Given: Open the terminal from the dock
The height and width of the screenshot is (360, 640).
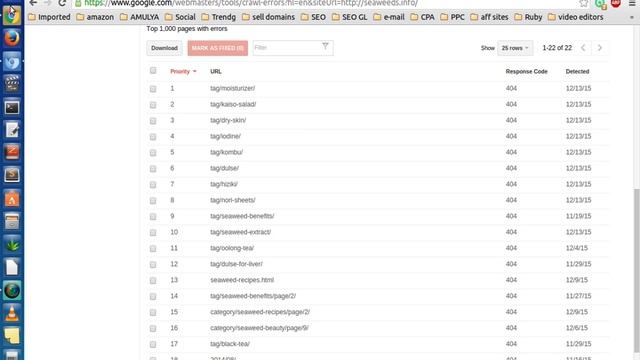Looking at the screenshot, I should (x=12, y=107).
